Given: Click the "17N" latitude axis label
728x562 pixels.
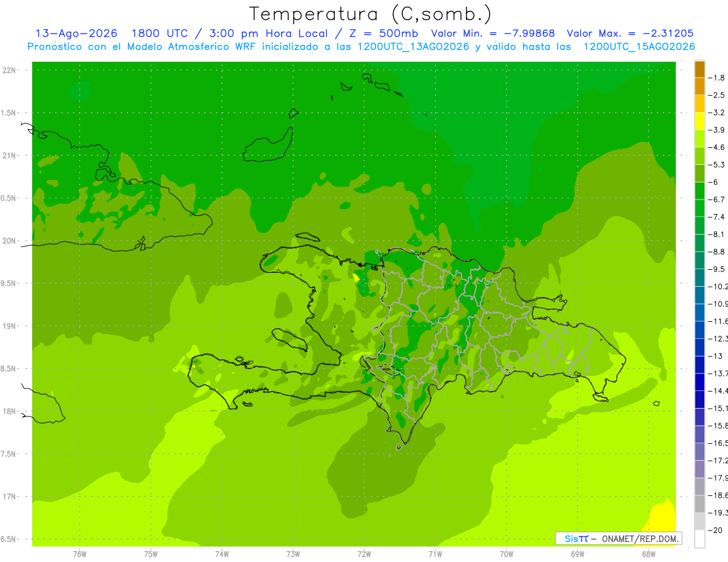Looking at the screenshot, I should 9,497.
